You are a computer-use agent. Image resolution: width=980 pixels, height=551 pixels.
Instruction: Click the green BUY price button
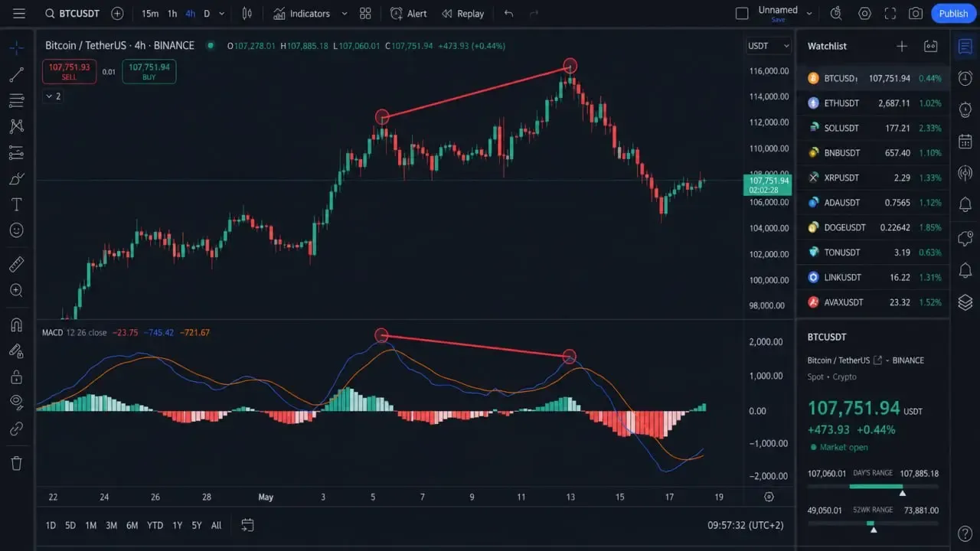coord(149,71)
